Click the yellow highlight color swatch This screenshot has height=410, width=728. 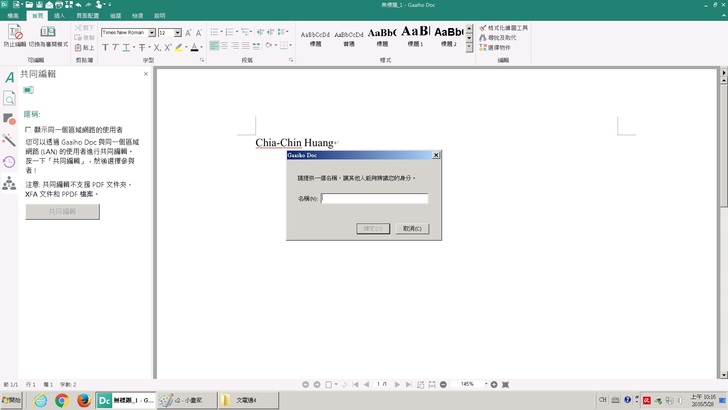pos(178,47)
